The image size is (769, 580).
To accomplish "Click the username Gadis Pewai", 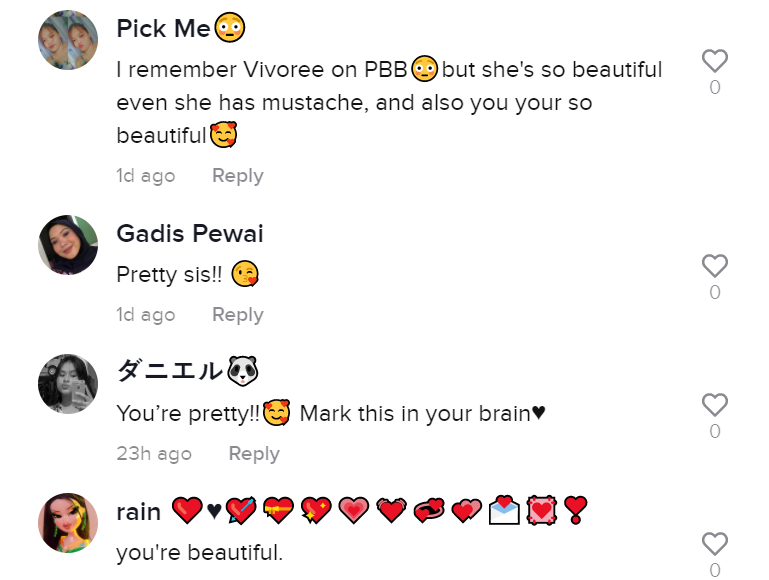I will 190,234.
